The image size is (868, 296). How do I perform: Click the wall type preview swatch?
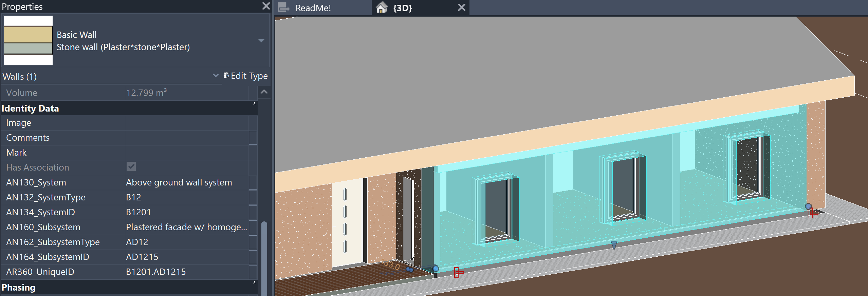(28, 40)
